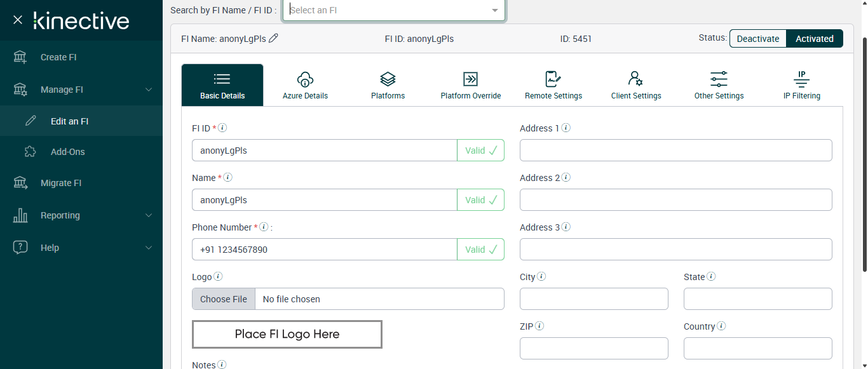Switch to the Azure Details tab
Image resolution: width=868 pixels, height=369 pixels.
coord(305,85)
